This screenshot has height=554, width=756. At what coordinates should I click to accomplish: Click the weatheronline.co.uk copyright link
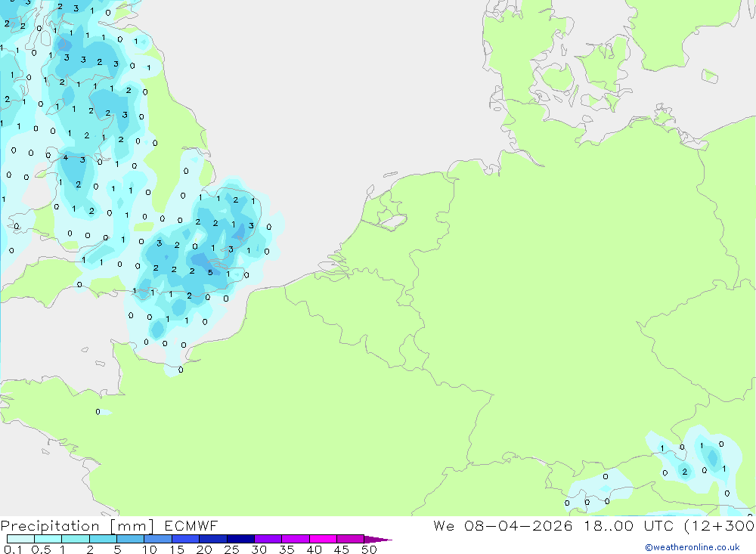point(692,547)
